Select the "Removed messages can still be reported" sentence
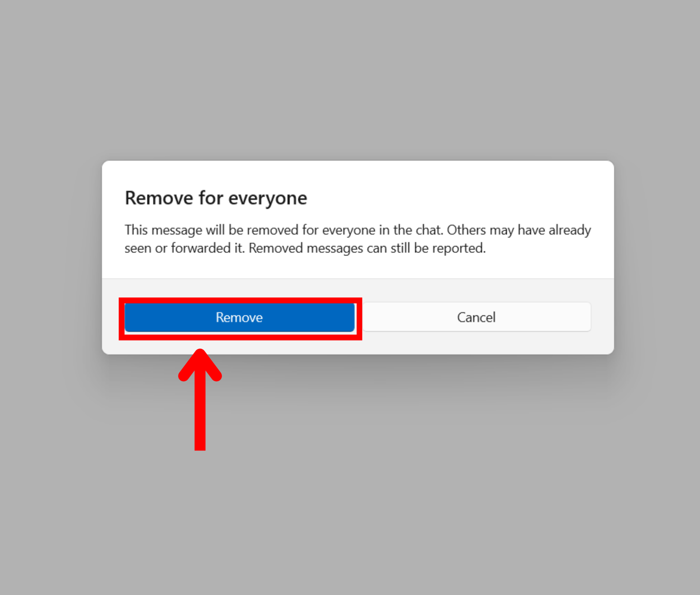Screen dimensions: 700x595 [x=367, y=248]
